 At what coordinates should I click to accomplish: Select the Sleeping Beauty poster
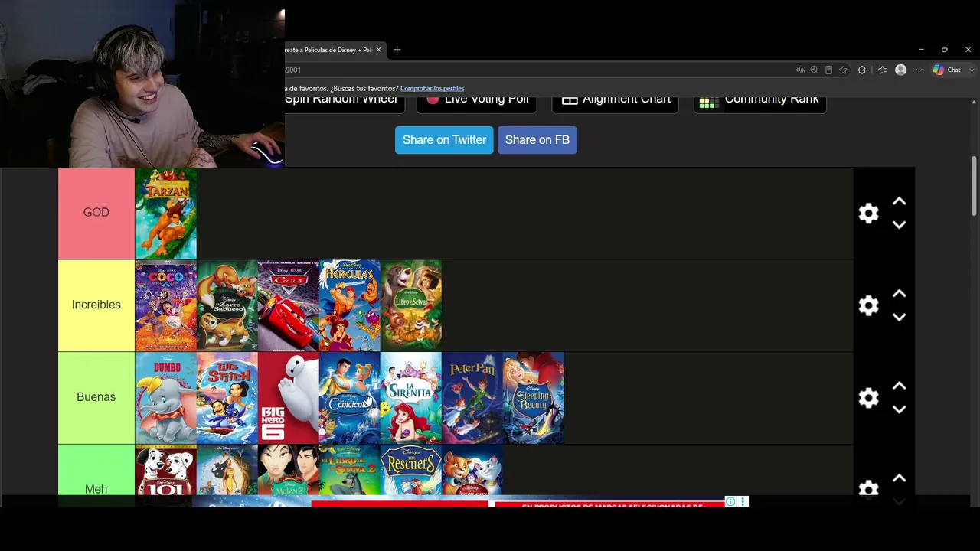point(534,398)
